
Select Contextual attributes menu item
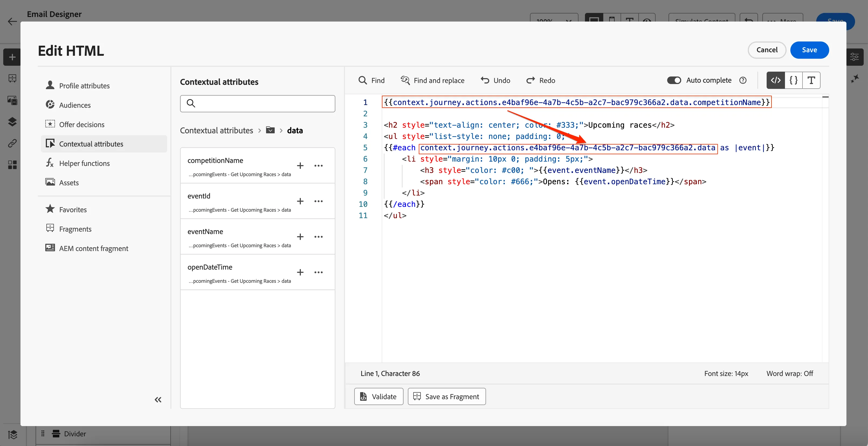(104, 144)
